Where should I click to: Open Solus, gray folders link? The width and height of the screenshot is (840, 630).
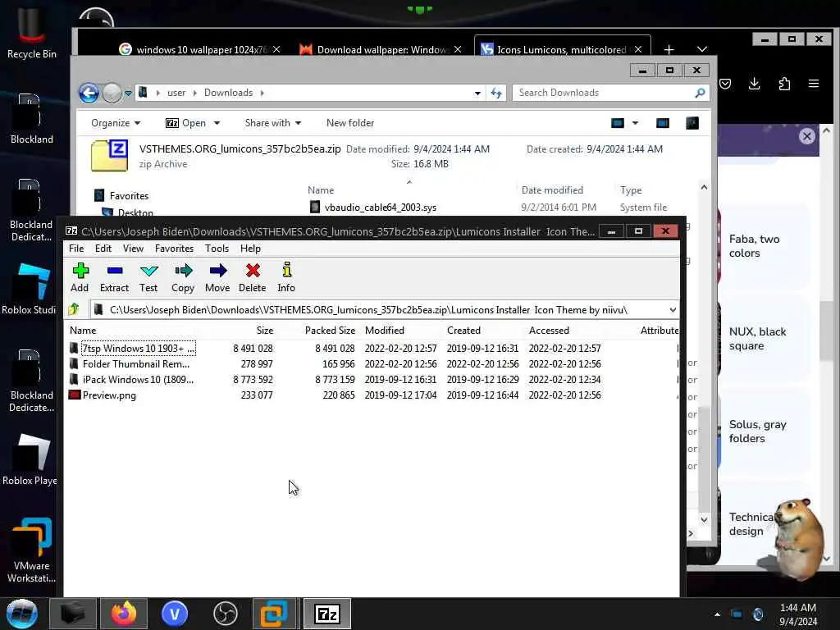(757, 431)
